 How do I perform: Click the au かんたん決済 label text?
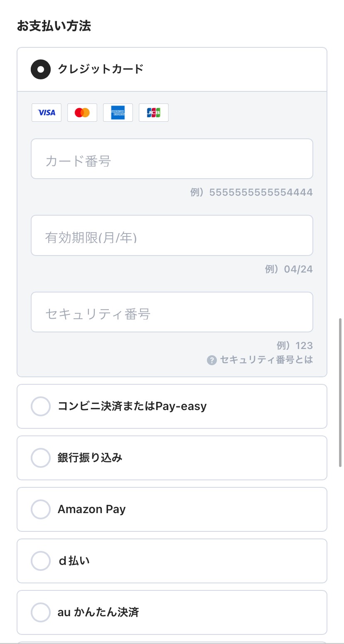(x=98, y=612)
